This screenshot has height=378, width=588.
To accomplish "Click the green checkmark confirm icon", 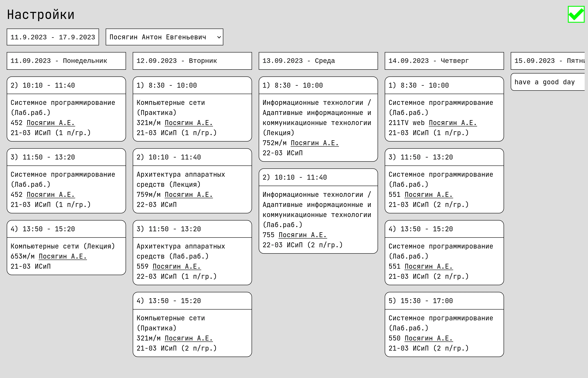I will pyautogui.click(x=576, y=14).
